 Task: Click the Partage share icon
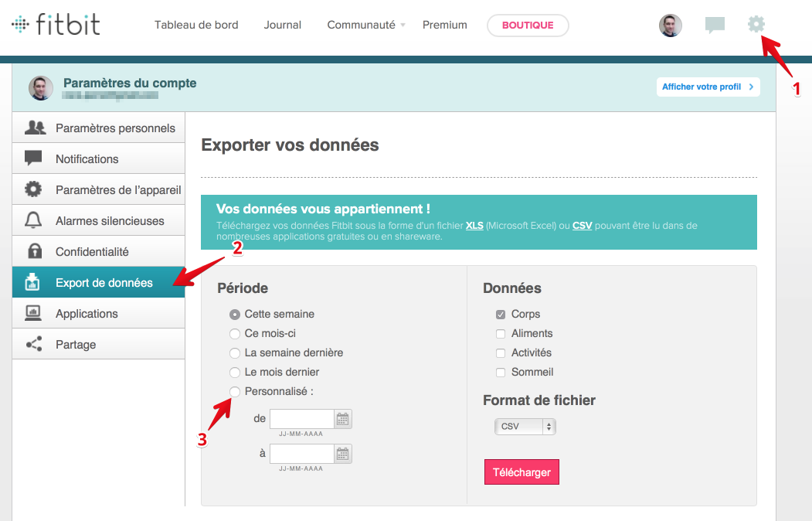[34, 345]
